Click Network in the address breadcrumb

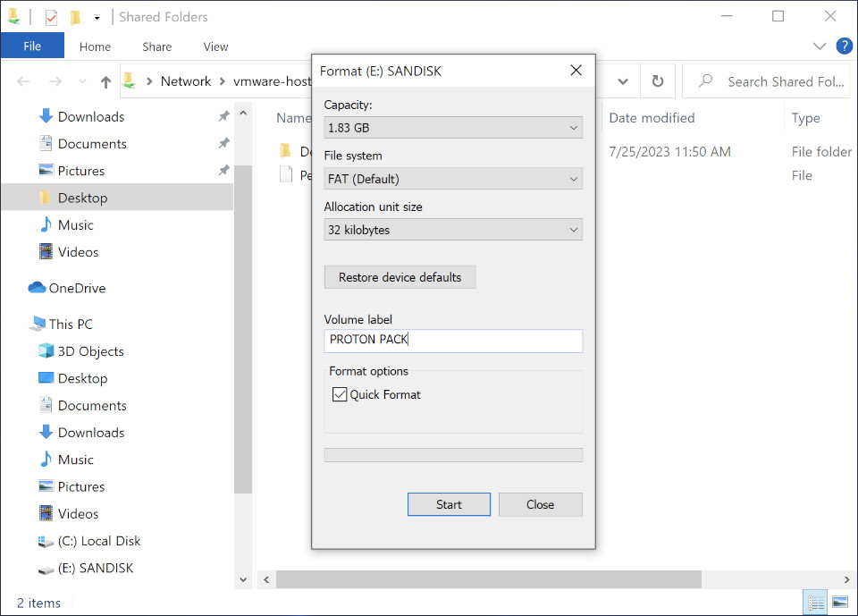click(x=186, y=81)
